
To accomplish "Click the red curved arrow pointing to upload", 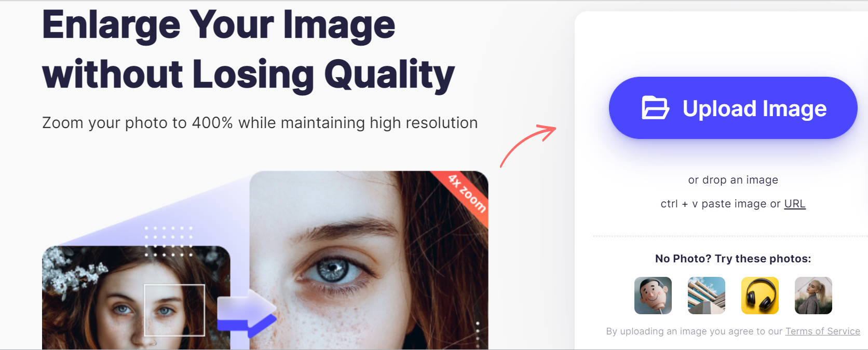I will (x=527, y=146).
